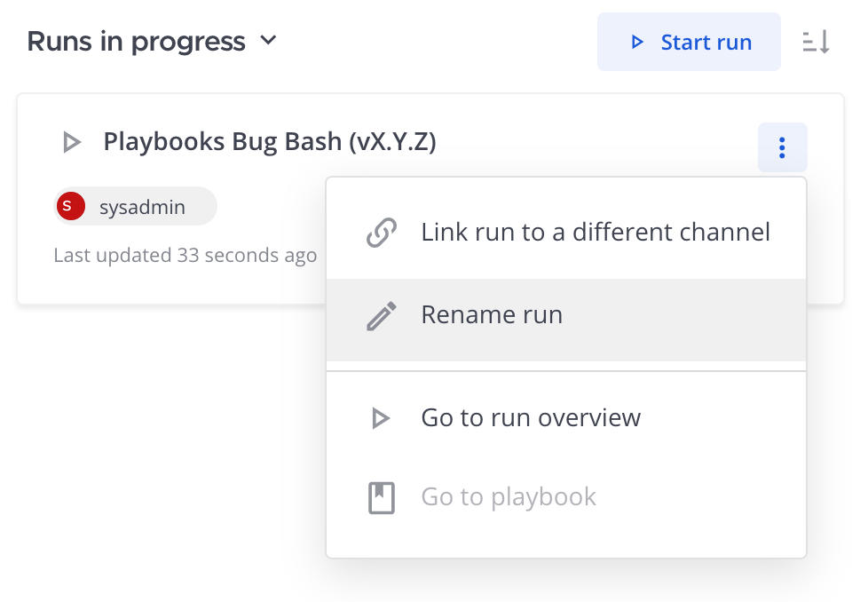Click the disabled Go to playbook entry

click(509, 496)
